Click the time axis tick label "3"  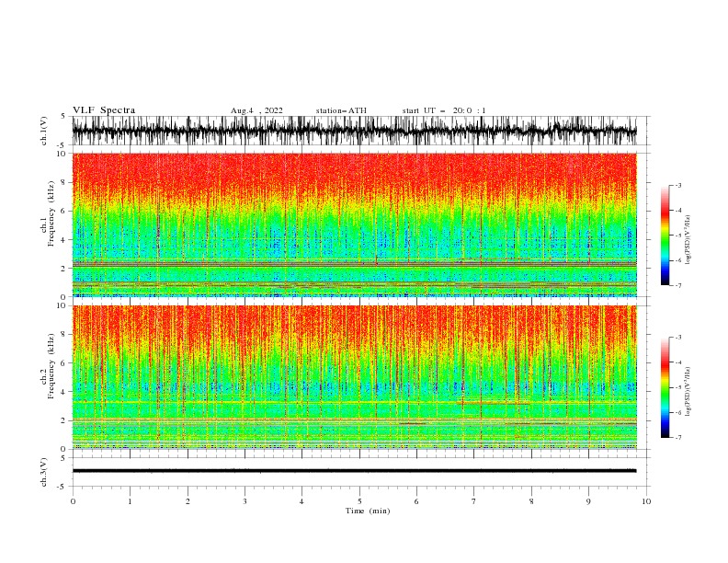coord(245,501)
